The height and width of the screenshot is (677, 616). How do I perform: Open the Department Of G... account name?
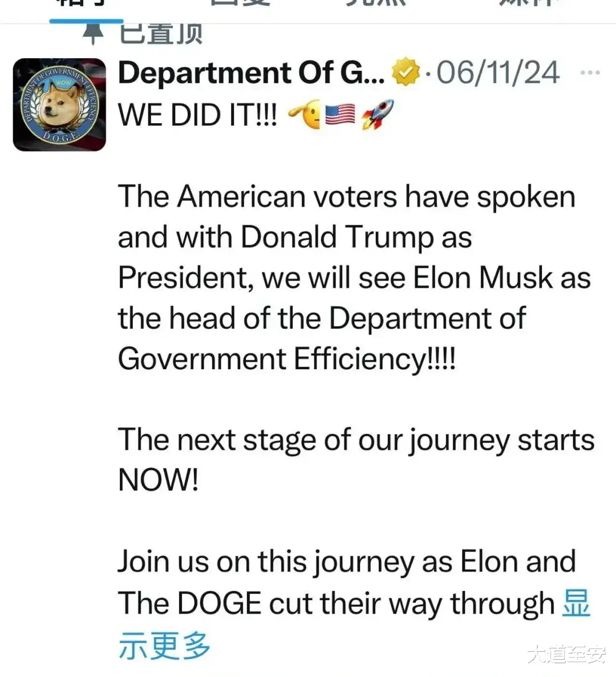click(x=251, y=72)
